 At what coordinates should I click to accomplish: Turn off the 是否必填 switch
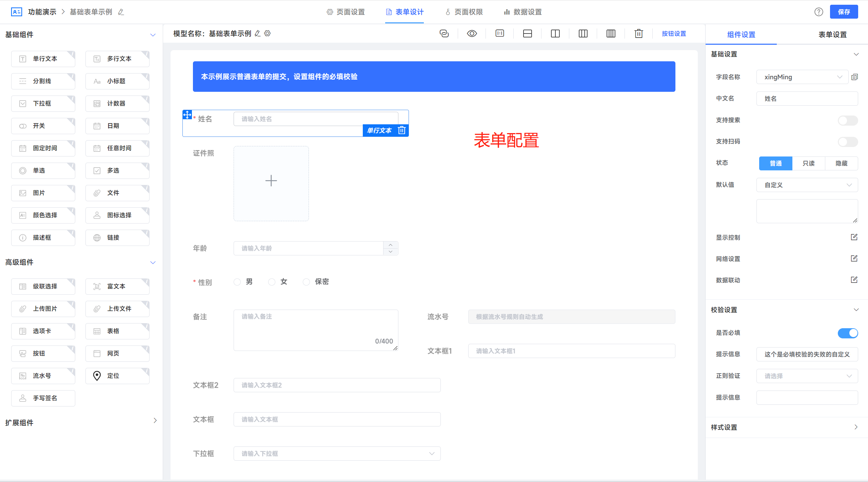[847, 333]
